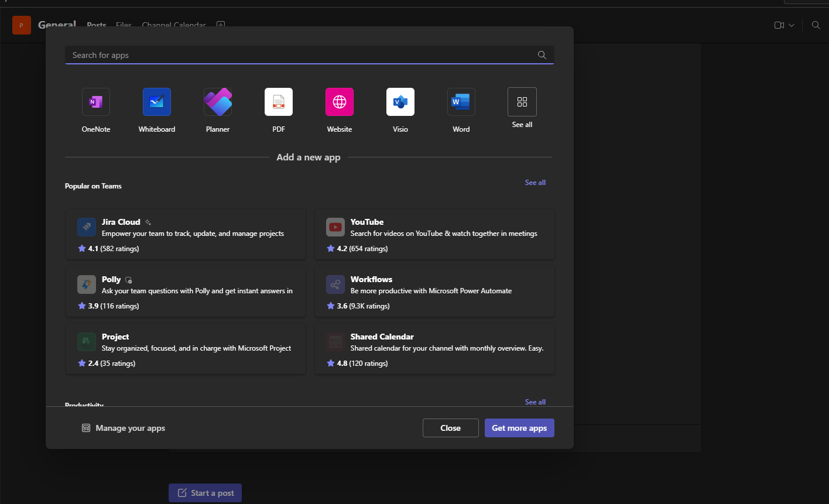Click the video camera Meet icon

[779, 25]
